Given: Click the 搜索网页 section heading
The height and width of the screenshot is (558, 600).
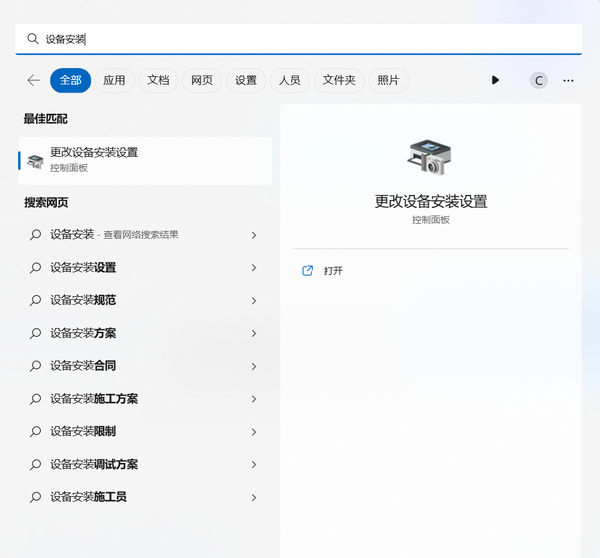Looking at the screenshot, I should [x=46, y=202].
